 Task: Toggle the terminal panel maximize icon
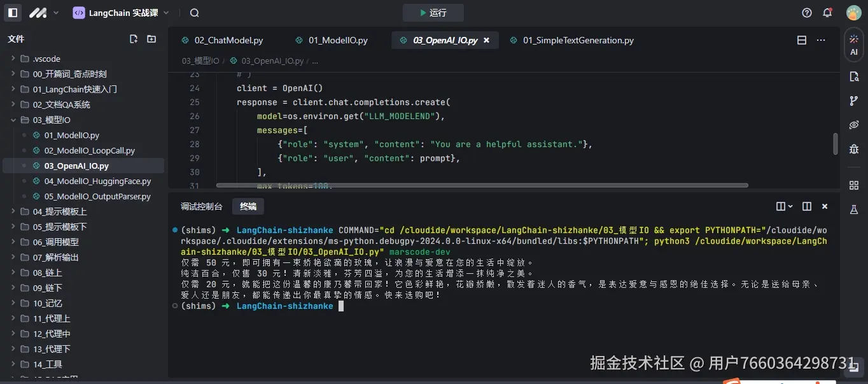(x=806, y=206)
